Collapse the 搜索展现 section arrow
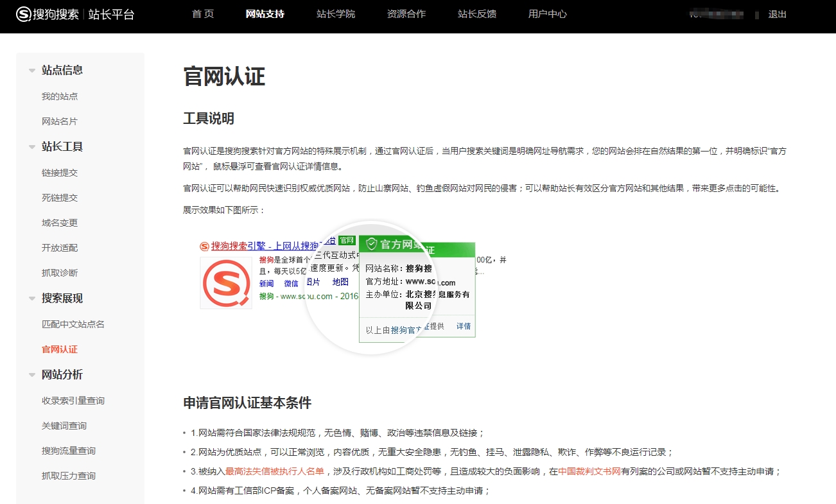This screenshot has height=504, width=836. coord(32,299)
